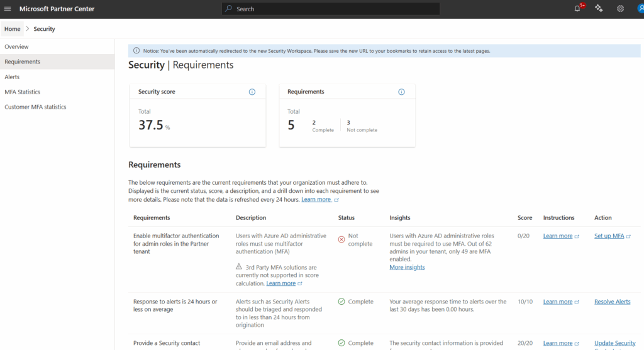Open the hamburger navigation menu
Viewport: 644px width, 350px height.
(8, 9)
